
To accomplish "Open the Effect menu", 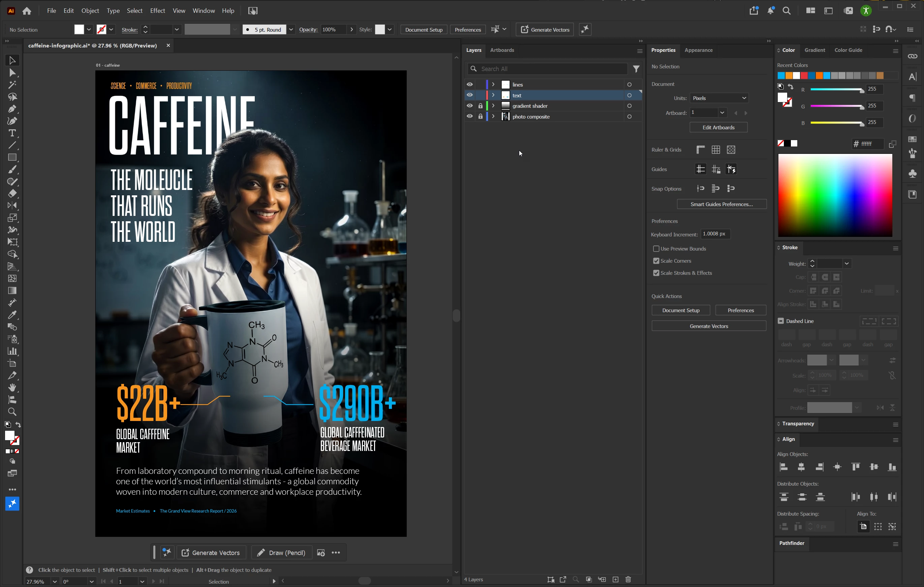I will point(157,11).
